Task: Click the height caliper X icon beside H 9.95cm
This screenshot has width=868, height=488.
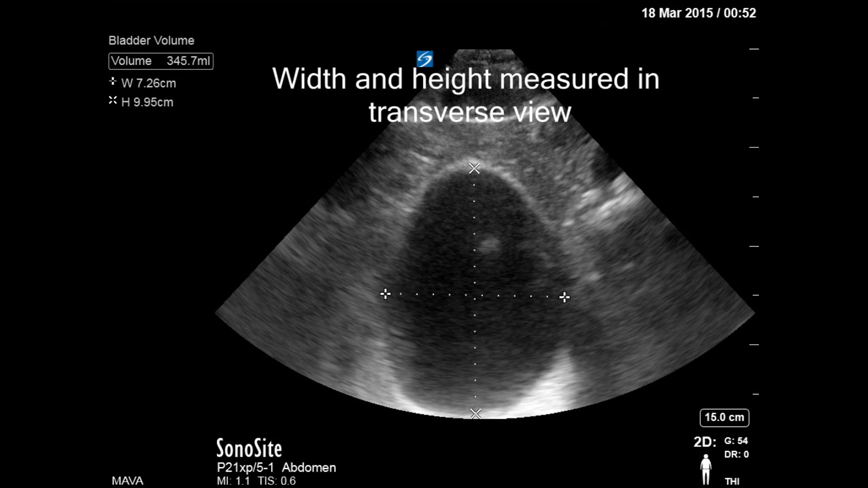Action: [x=112, y=100]
